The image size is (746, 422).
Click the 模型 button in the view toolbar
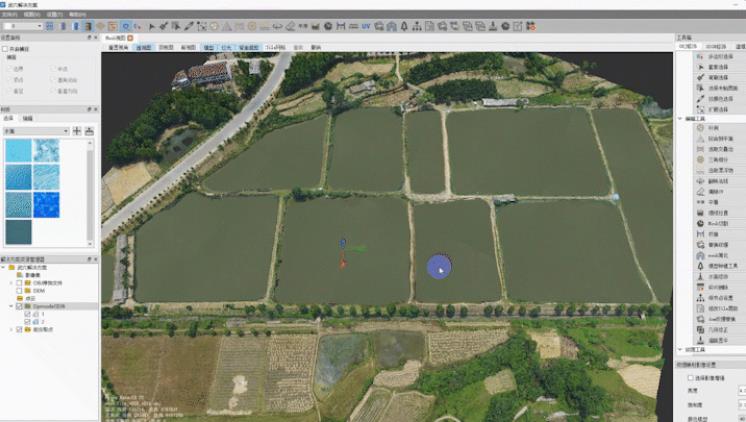point(209,47)
